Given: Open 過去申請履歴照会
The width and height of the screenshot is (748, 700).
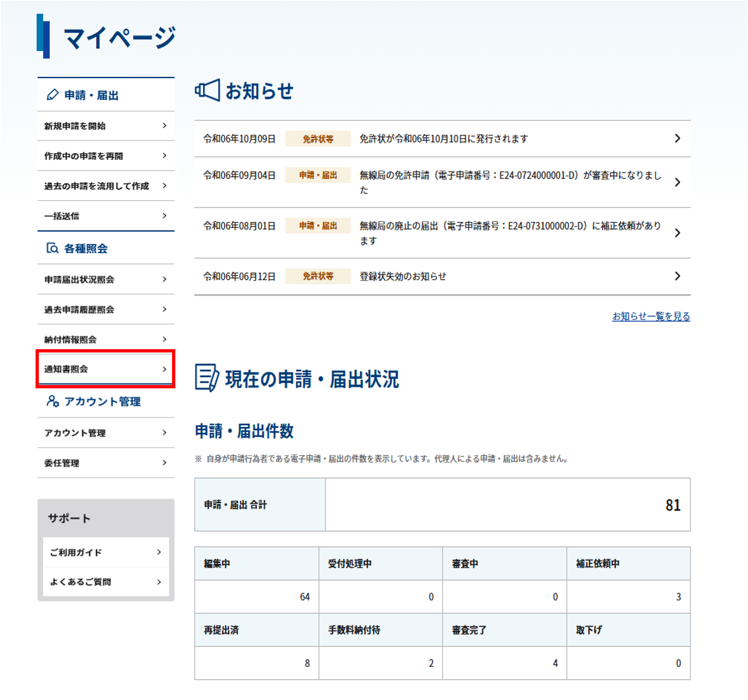Looking at the screenshot, I should coord(106,309).
